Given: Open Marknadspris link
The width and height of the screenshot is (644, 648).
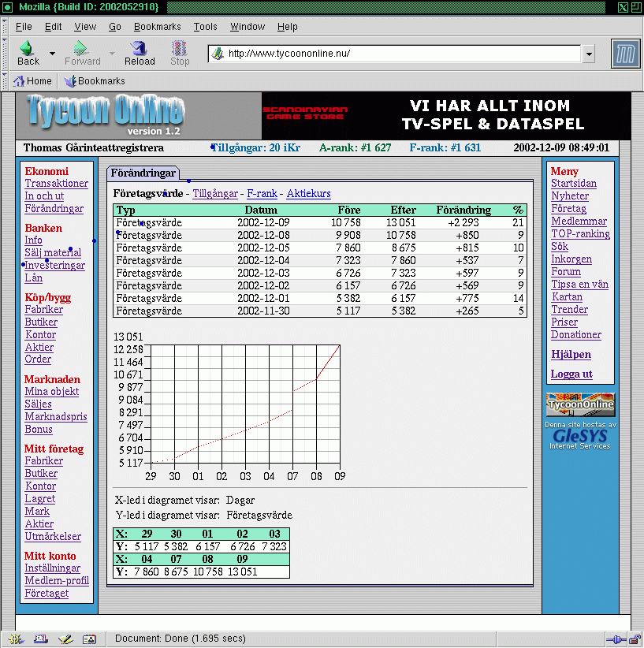Looking at the screenshot, I should click(56, 416).
